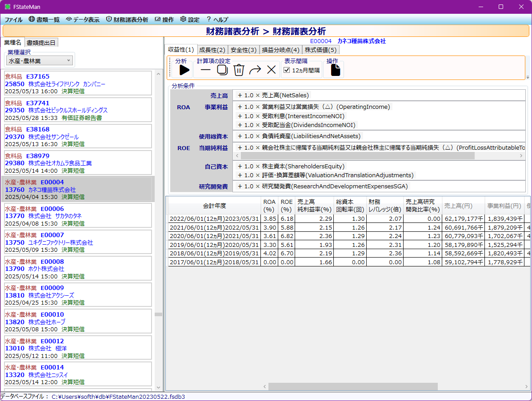
Task: Select company 株式会社 極洋 entry
Action: [78, 348]
